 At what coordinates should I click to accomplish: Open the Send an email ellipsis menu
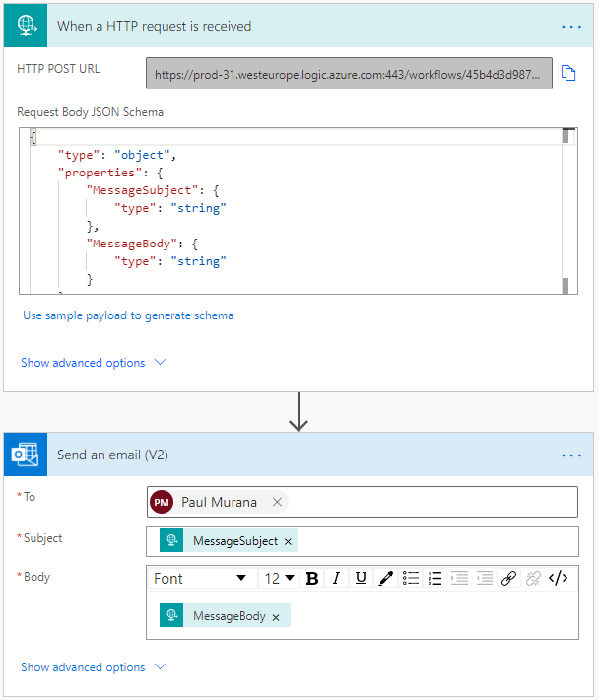pyautogui.click(x=570, y=455)
